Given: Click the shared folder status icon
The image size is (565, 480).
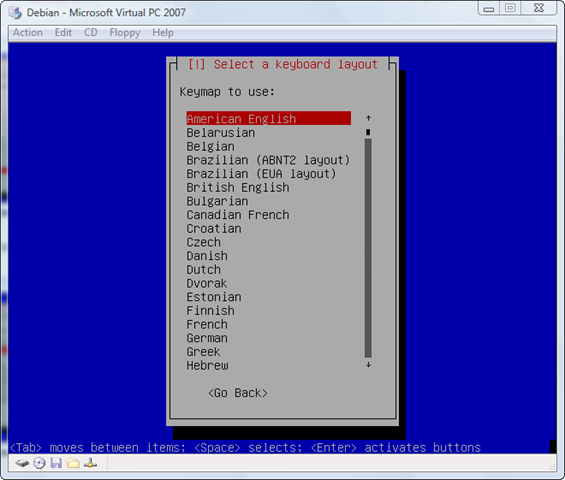Looking at the screenshot, I should click(74, 463).
